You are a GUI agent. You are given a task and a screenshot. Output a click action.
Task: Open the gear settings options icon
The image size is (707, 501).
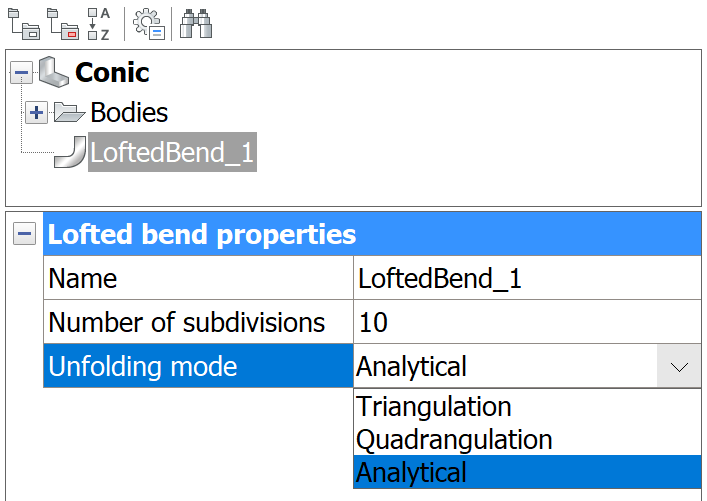point(148,22)
